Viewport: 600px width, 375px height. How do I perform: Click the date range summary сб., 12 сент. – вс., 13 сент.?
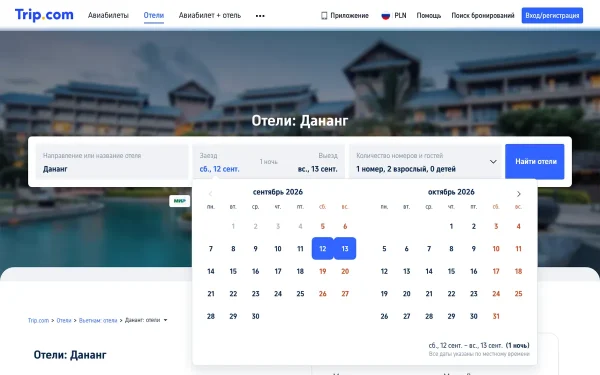pyautogui.click(x=465, y=345)
